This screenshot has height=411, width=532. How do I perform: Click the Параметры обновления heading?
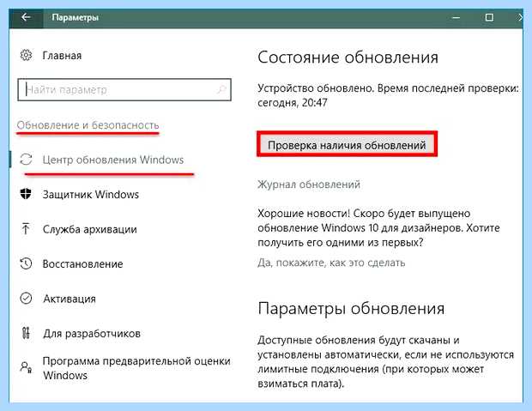click(351, 309)
